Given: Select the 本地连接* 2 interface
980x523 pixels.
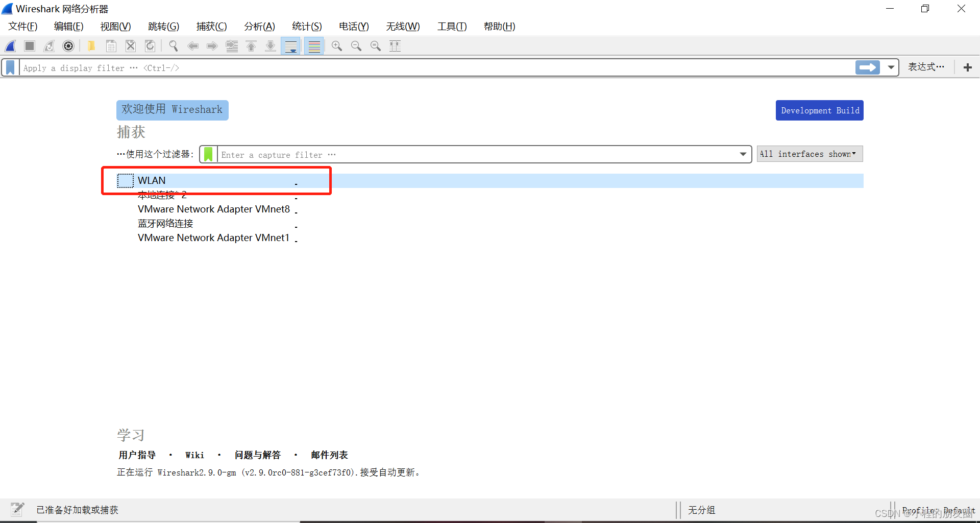Looking at the screenshot, I should click(x=490, y=195).
